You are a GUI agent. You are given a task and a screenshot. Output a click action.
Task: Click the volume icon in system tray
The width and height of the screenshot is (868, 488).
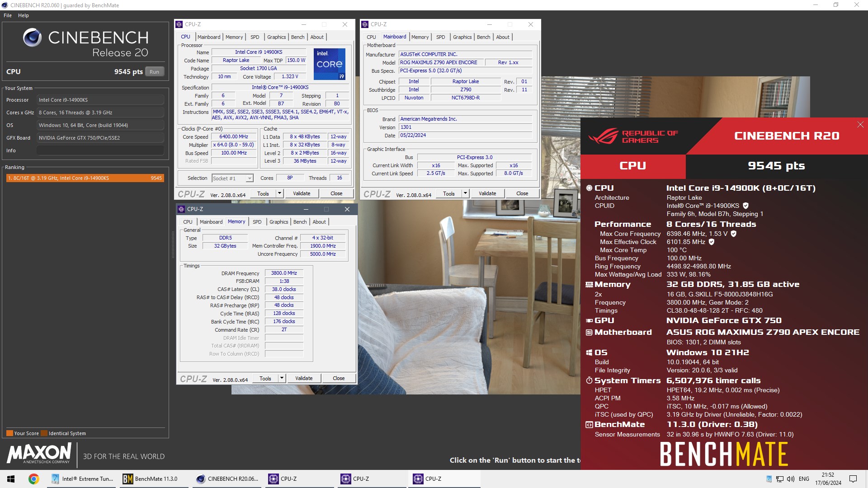tap(790, 479)
